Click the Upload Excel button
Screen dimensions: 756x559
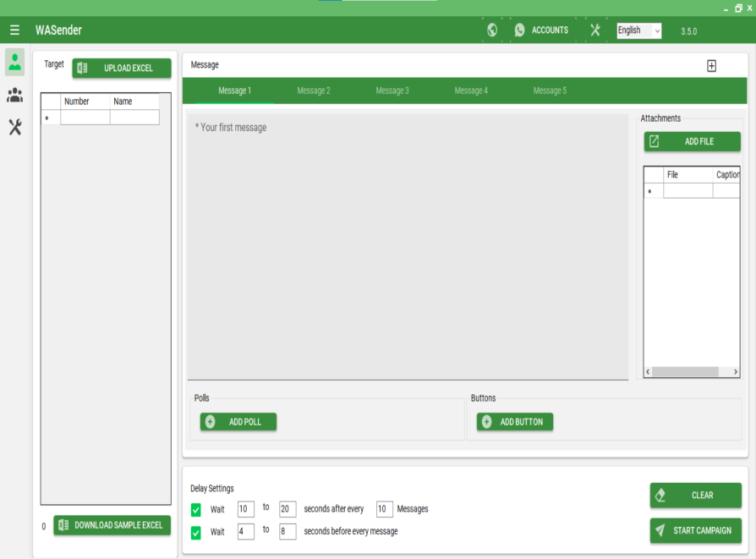coord(122,69)
